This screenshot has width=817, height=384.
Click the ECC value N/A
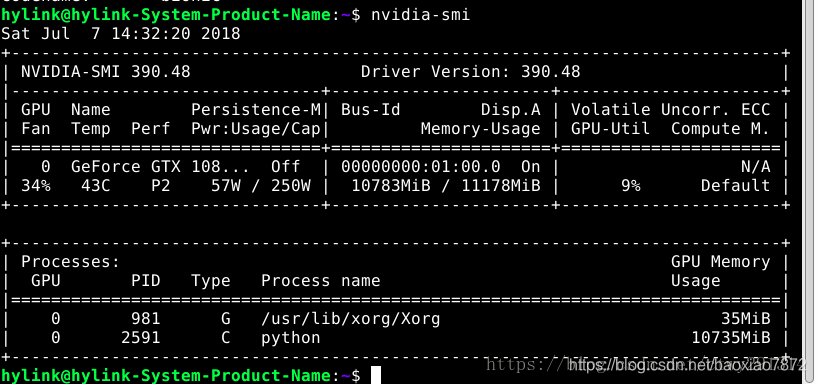click(x=756, y=167)
